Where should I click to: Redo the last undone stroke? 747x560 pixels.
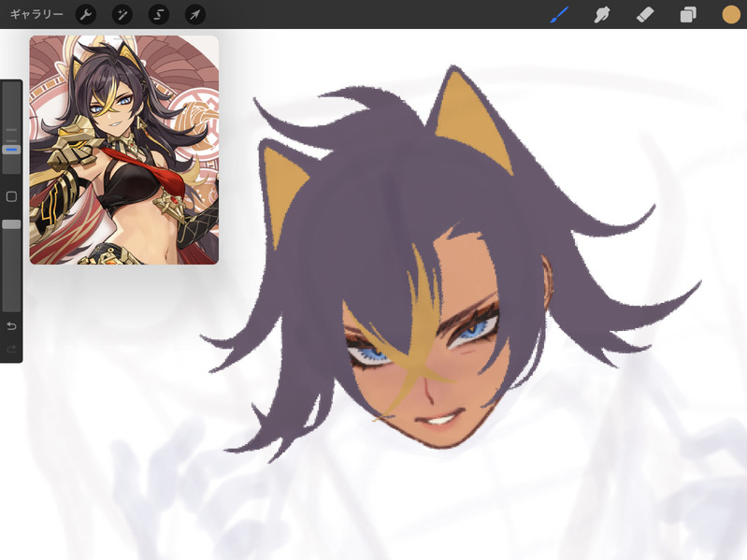coord(11,350)
